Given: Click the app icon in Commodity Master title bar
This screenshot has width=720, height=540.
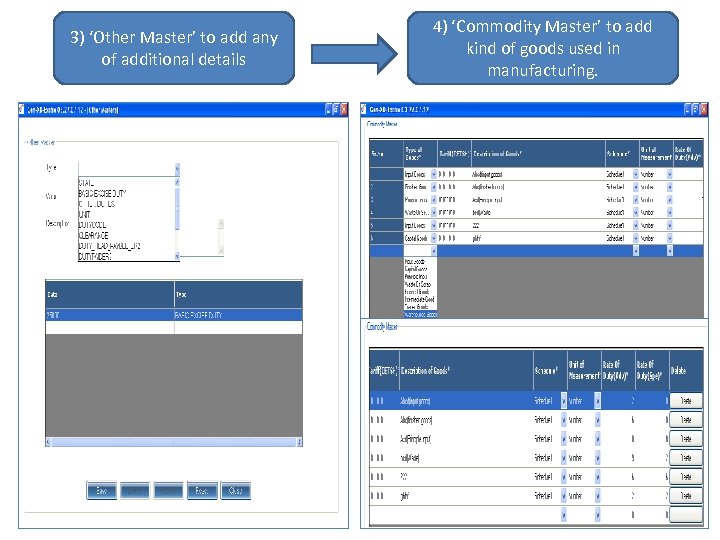Looking at the screenshot, I should point(364,109).
